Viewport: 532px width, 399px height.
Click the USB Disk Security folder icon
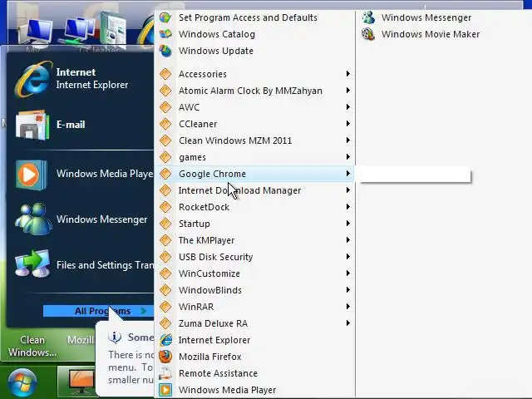point(165,257)
